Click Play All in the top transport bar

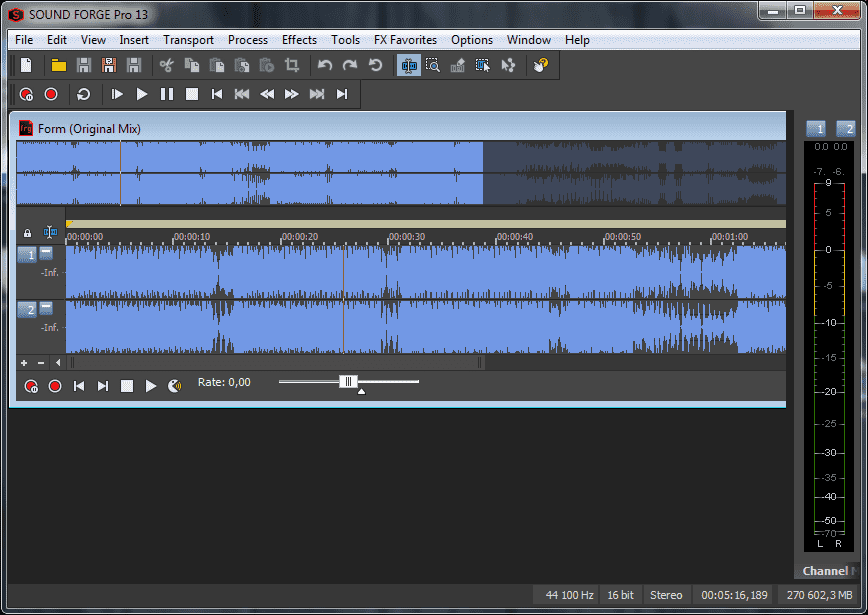click(x=117, y=95)
